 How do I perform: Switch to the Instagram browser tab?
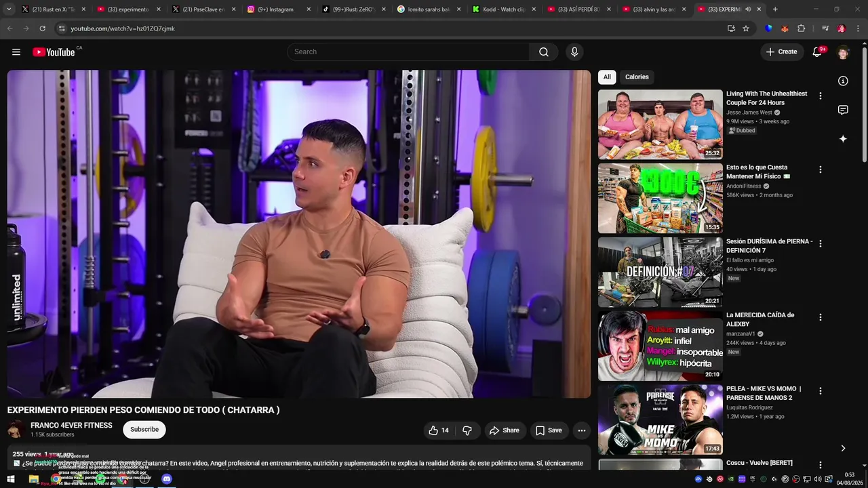click(x=278, y=9)
